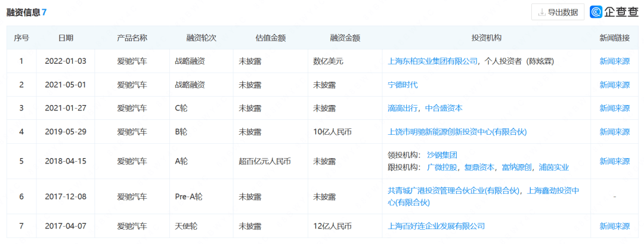
Task: Open 上海东柏实业集团有限公司 investor link
Action: [x=432, y=61]
